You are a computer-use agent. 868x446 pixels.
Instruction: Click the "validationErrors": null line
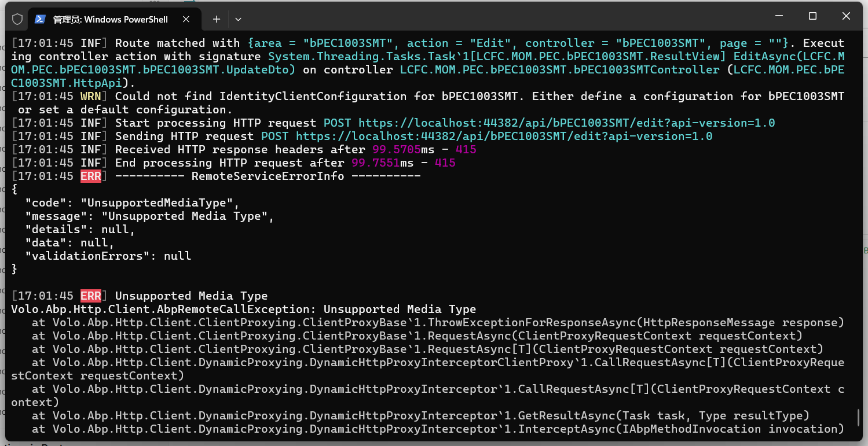108,256
